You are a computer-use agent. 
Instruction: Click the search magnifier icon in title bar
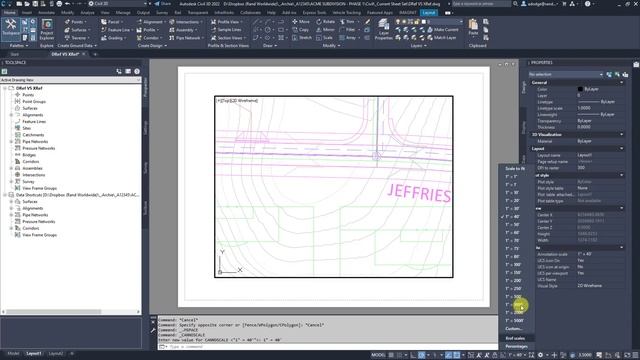(x=516, y=4)
